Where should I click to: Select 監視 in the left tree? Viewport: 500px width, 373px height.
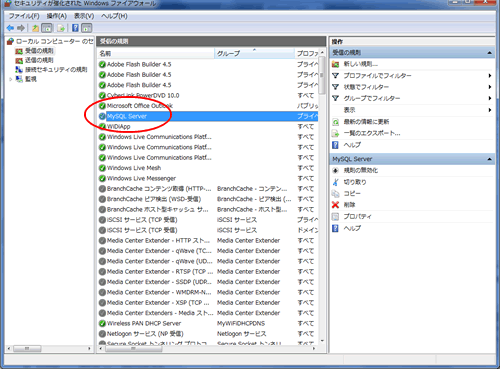(x=26, y=79)
